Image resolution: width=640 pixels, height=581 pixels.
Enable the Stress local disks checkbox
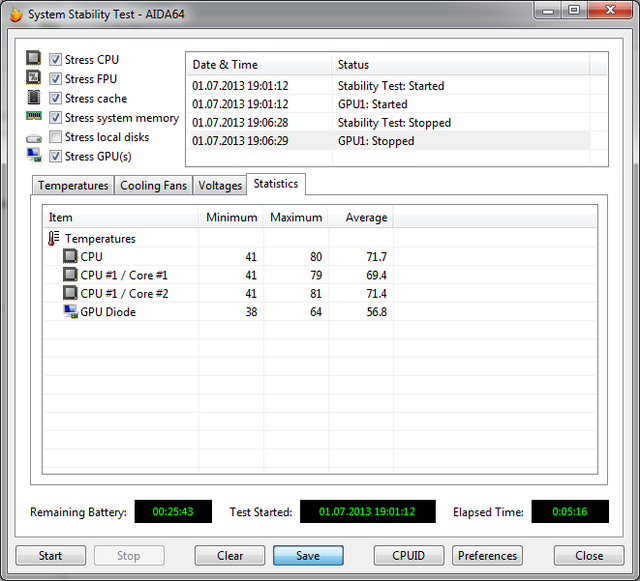click(56, 137)
